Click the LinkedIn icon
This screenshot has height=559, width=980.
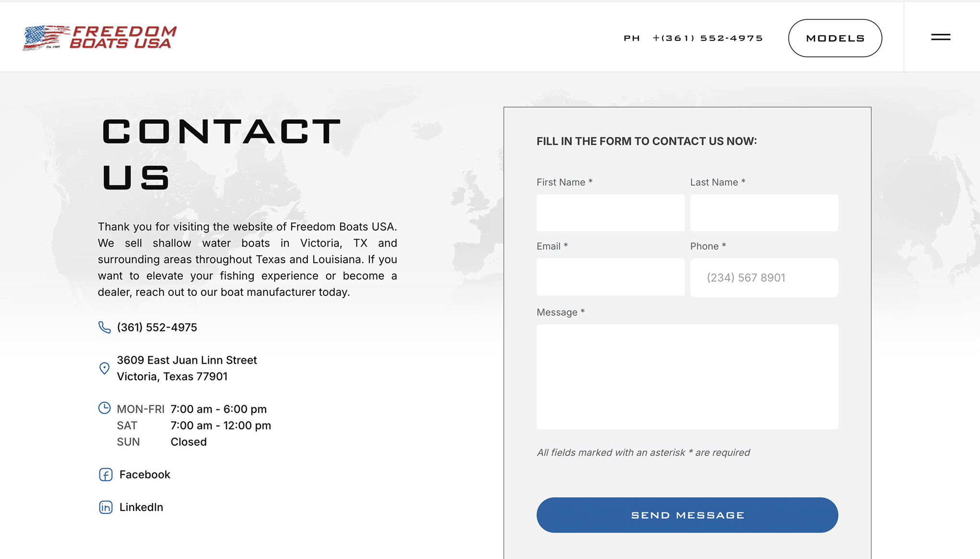106,507
